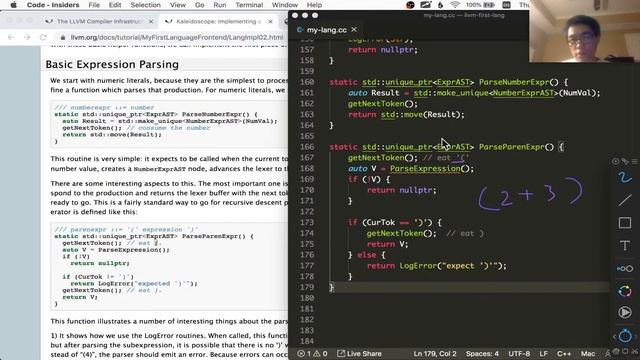Change LF end of line sequence
This screenshot has height=360, width=640.
544,353
